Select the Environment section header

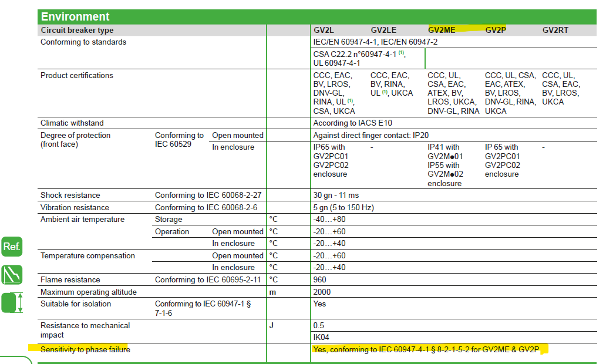click(317, 17)
